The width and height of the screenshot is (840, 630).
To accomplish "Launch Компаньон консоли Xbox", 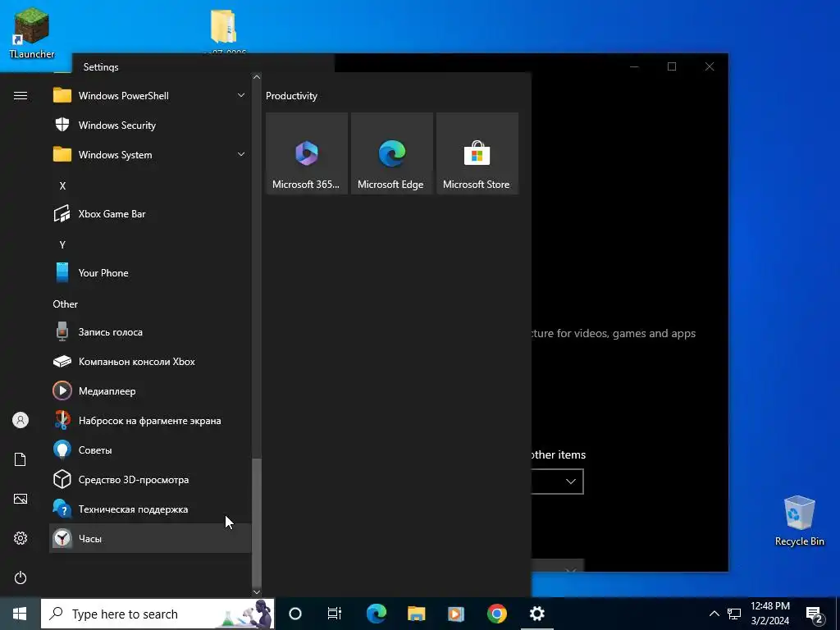I will click(150, 362).
